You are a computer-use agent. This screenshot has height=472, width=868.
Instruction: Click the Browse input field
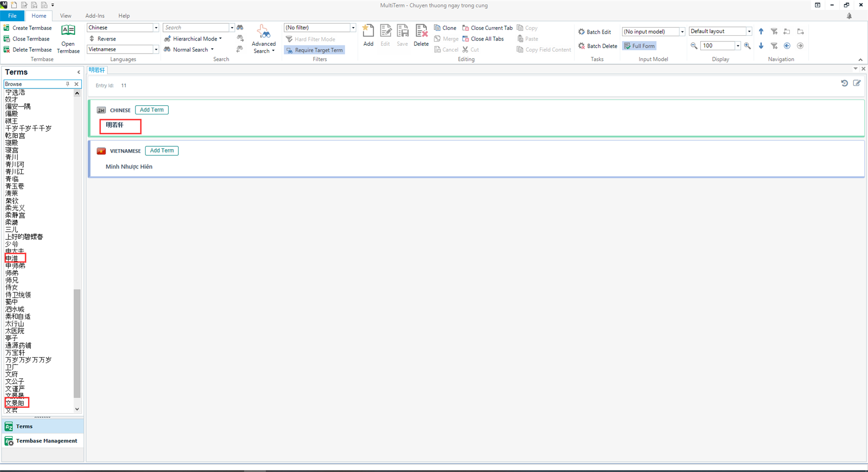coord(34,84)
